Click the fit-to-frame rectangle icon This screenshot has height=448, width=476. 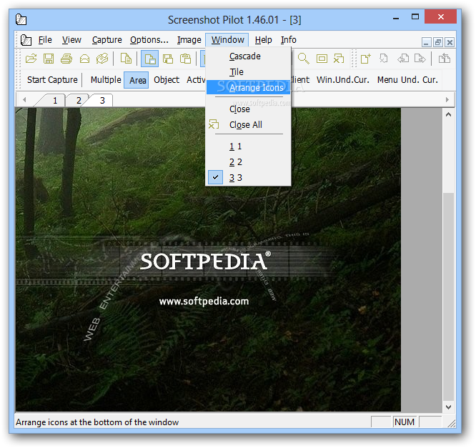(x=322, y=59)
